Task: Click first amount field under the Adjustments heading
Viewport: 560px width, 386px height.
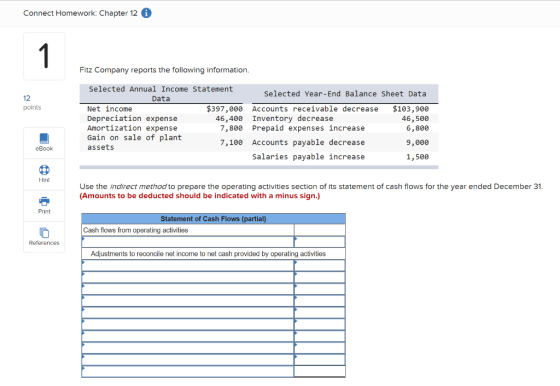Action: pyautogui.click(x=320, y=265)
